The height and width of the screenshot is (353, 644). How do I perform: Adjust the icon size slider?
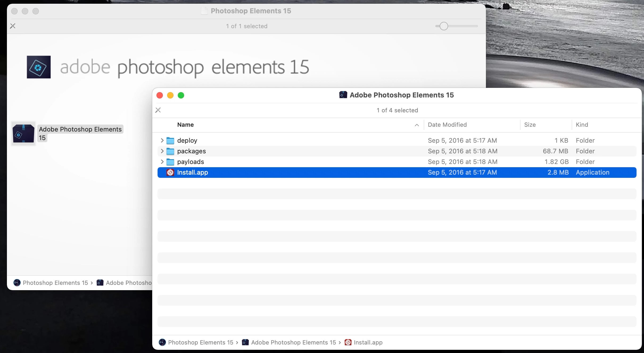point(444,26)
